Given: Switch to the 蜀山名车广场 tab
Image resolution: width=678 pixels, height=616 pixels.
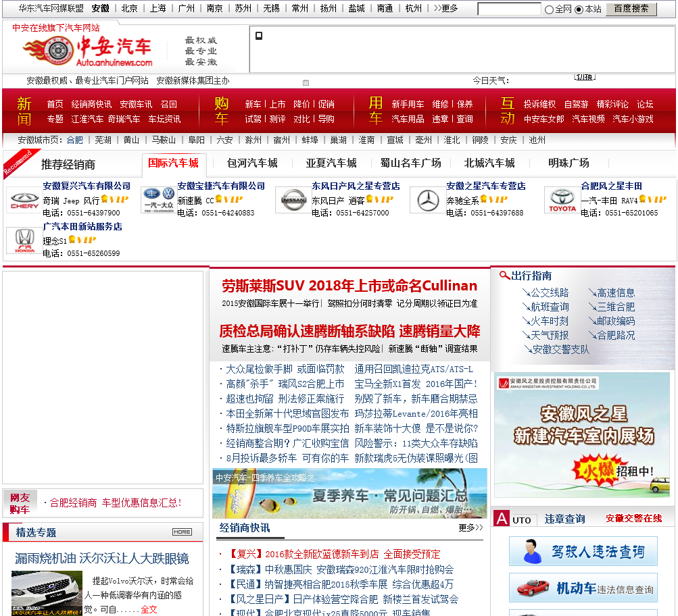Looking at the screenshot, I should coord(411,163).
